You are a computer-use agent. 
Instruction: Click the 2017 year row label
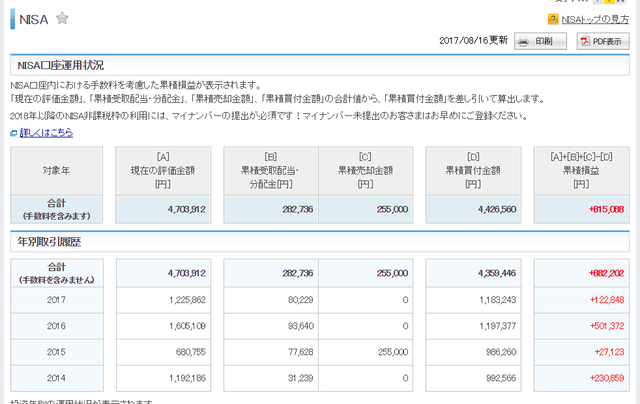tap(56, 300)
